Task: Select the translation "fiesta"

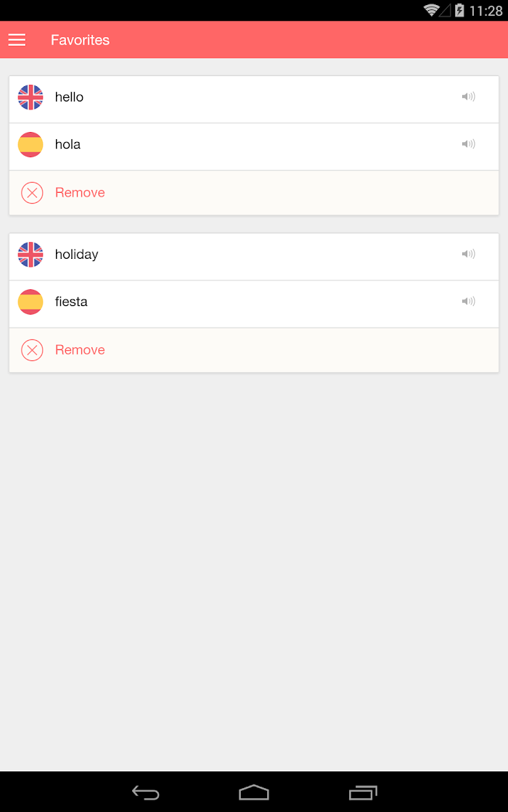Action: (x=71, y=302)
